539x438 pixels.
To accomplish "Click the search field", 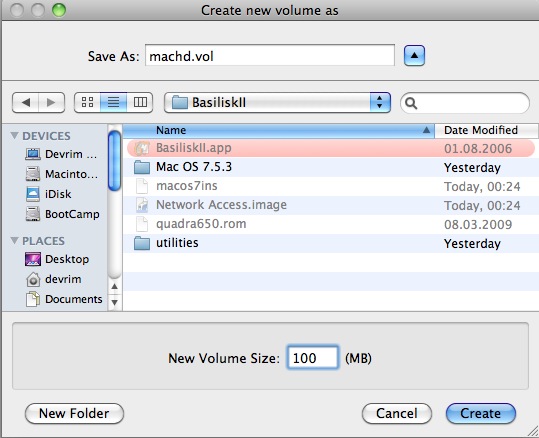I will pos(465,103).
